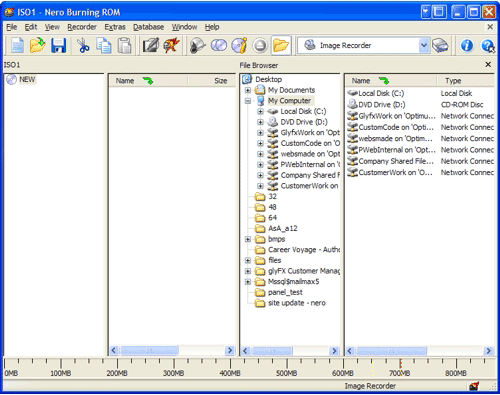
Task: Select the AsA_a12 folder
Action: pyautogui.click(x=283, y=228)
